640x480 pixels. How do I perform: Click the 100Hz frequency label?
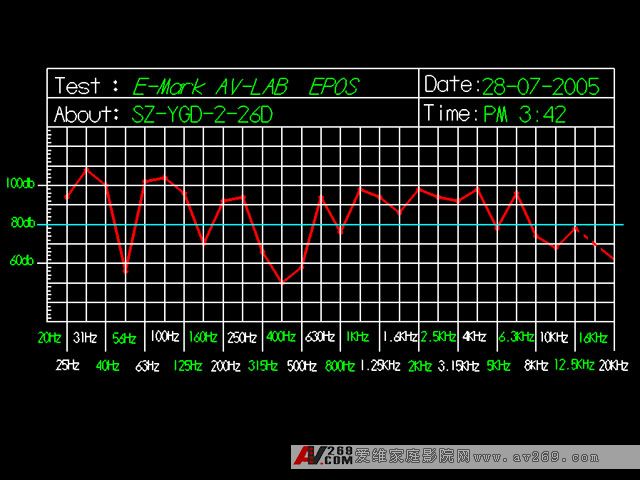[164, 336]
